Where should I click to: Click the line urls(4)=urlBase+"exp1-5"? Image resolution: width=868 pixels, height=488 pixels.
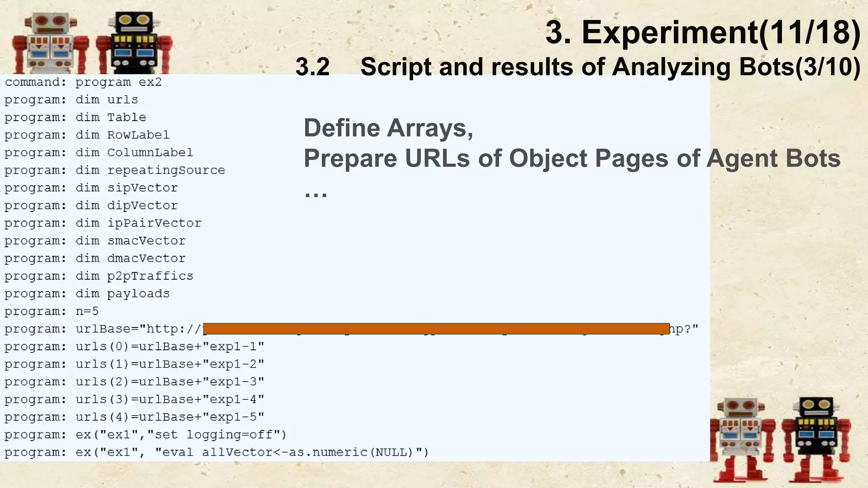point(134,417)
